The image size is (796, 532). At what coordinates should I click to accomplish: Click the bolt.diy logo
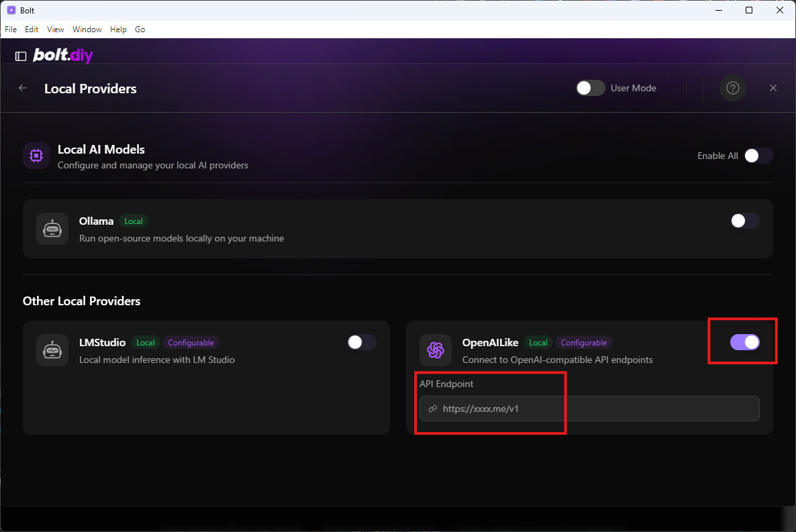click(63, 55)
